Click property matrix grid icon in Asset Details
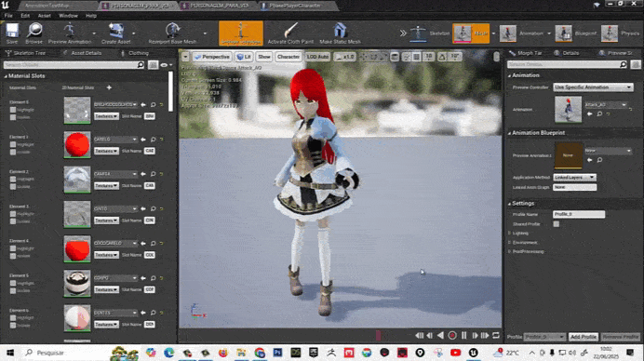Viewport: 644px width, 361px height. pos(153,64)
